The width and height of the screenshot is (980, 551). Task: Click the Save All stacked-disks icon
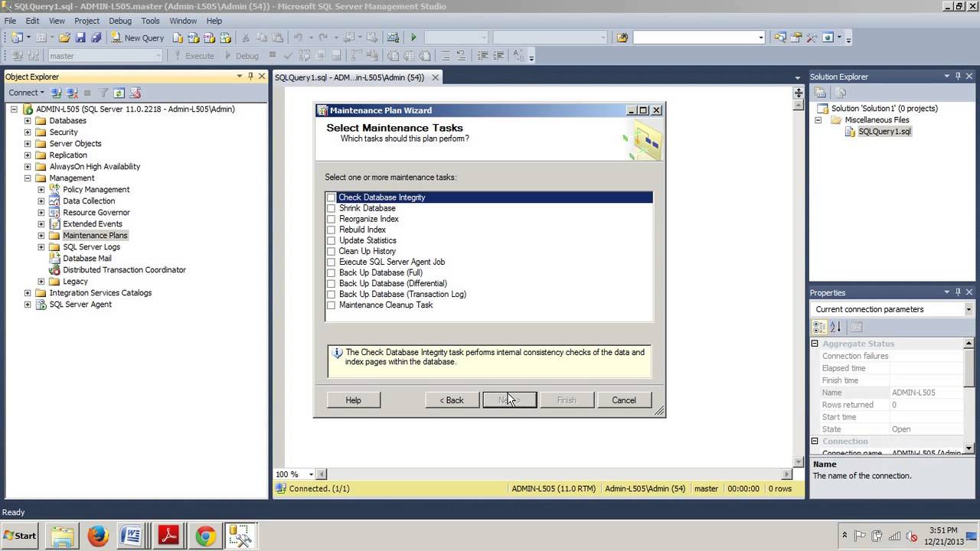click(96, 37)
